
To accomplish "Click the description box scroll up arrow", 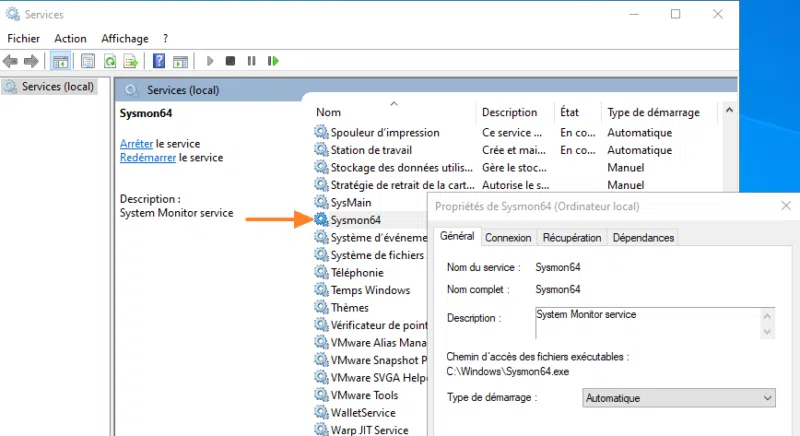I will pos(767,316).
